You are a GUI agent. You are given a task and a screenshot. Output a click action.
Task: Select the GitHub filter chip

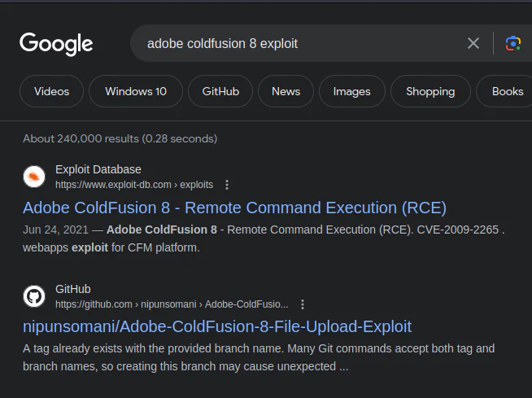pyautogui.click(x=220, y=91)
